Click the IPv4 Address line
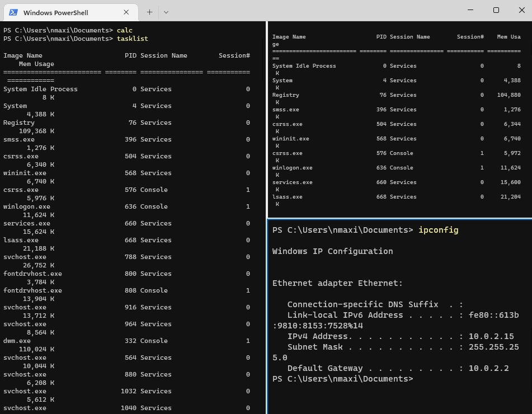 (x=336, y=337)
